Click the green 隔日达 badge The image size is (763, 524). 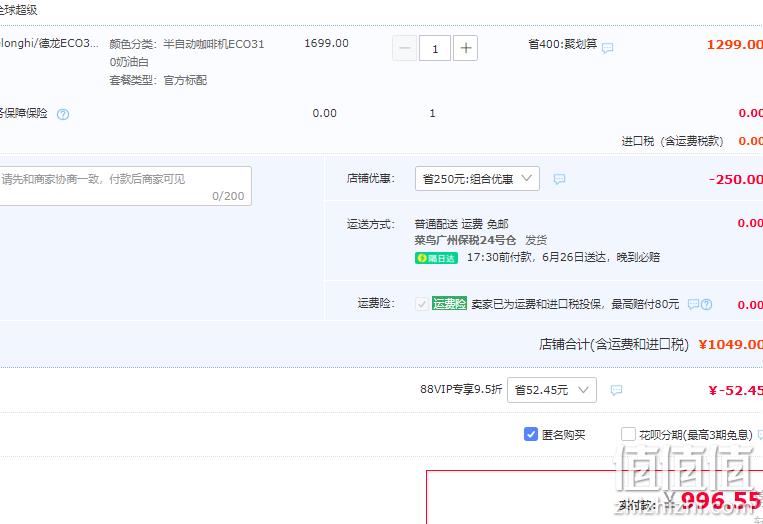point(436,258)
